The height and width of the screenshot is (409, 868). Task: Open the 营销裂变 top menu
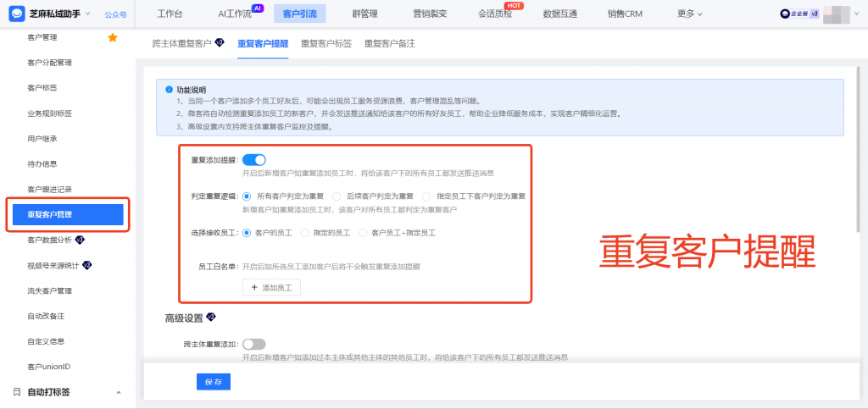point(430,14)
